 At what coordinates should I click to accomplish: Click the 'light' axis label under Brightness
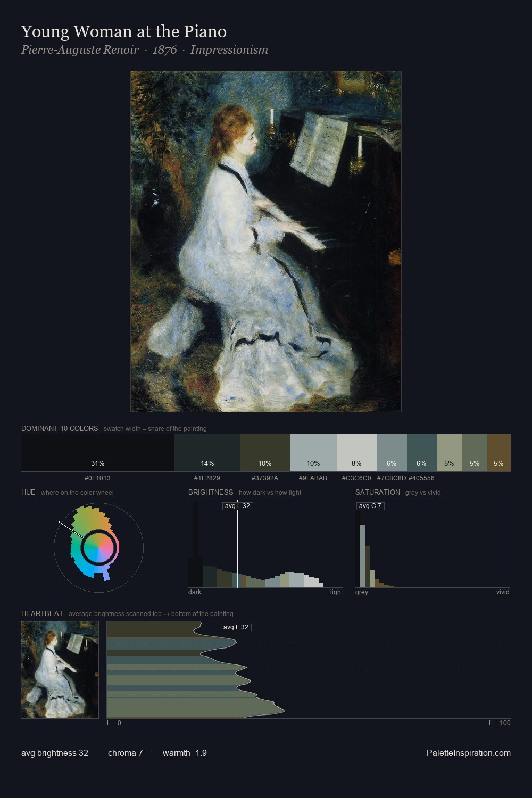tap(336, 592)
